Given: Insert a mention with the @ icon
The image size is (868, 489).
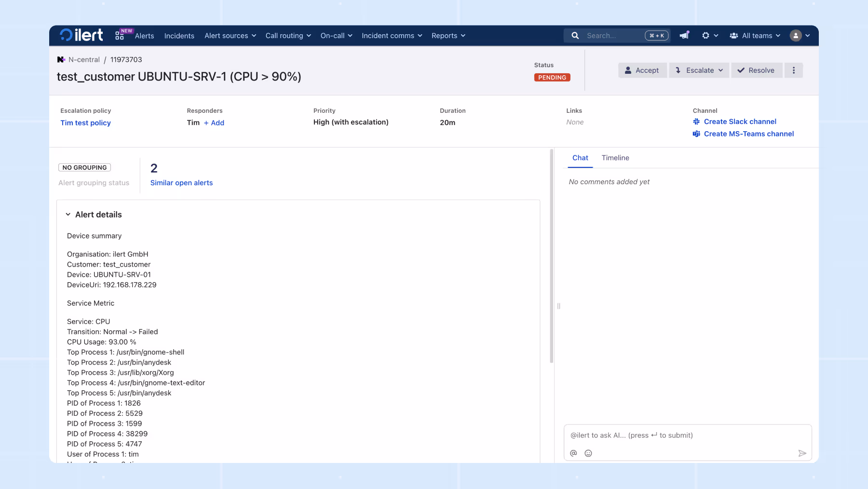Looking at the screenshot, I should (573, 453).
